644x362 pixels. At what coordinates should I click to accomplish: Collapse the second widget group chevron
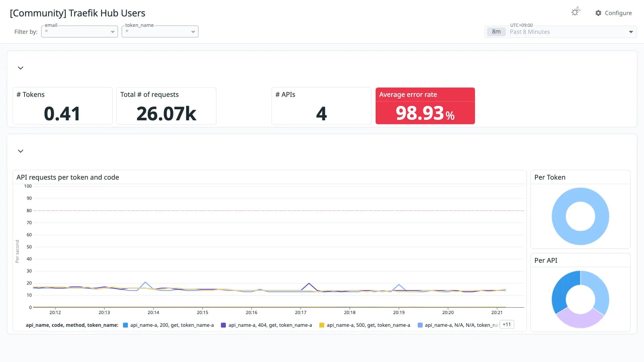20,151
